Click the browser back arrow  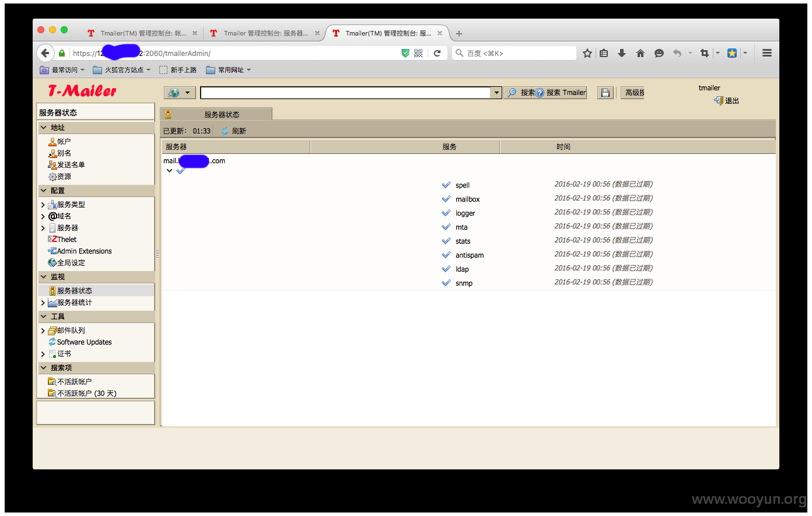click(45, 53)
